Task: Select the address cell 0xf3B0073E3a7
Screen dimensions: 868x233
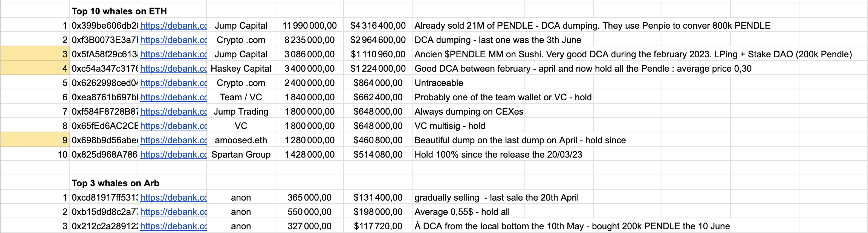Action: pos(104,40)
